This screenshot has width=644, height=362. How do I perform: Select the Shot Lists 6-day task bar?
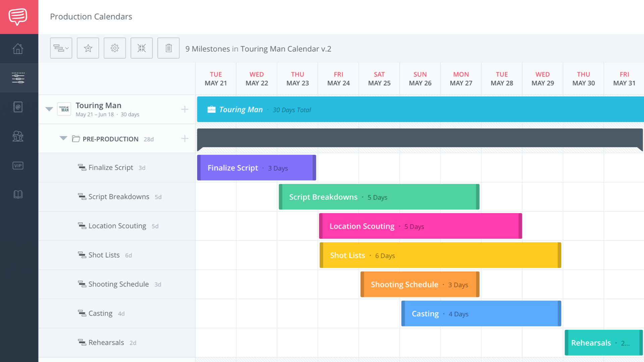pyautogui.click(x=439, y=255)
